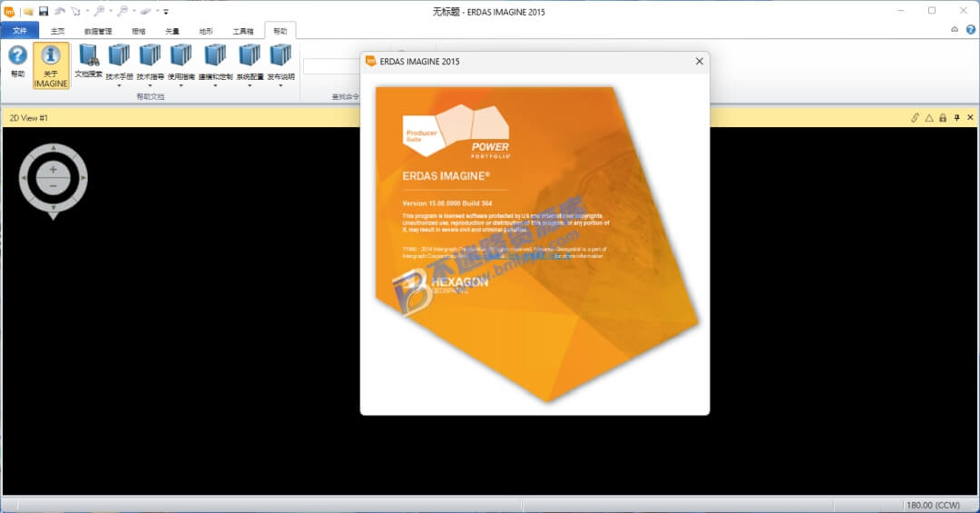Click the up pan arrow on navigation wheel
Image resolution: width=980 pixels, height=513 pixels.
[54, 148]
